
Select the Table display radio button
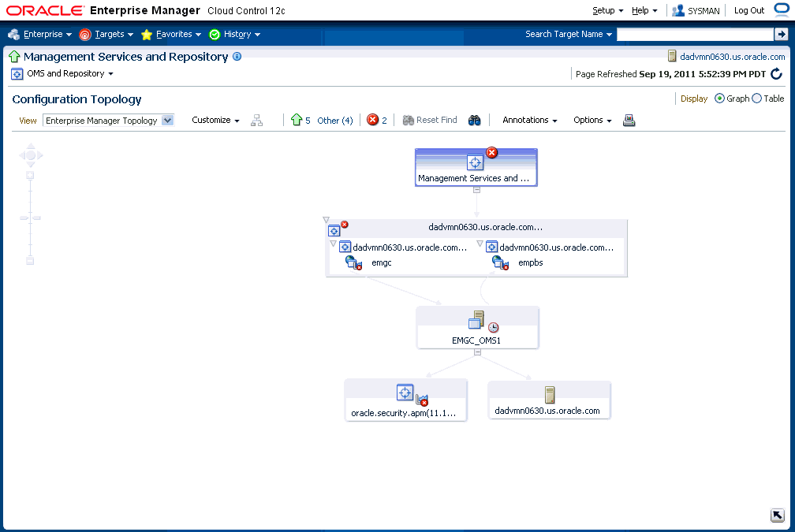click(756, 99)
